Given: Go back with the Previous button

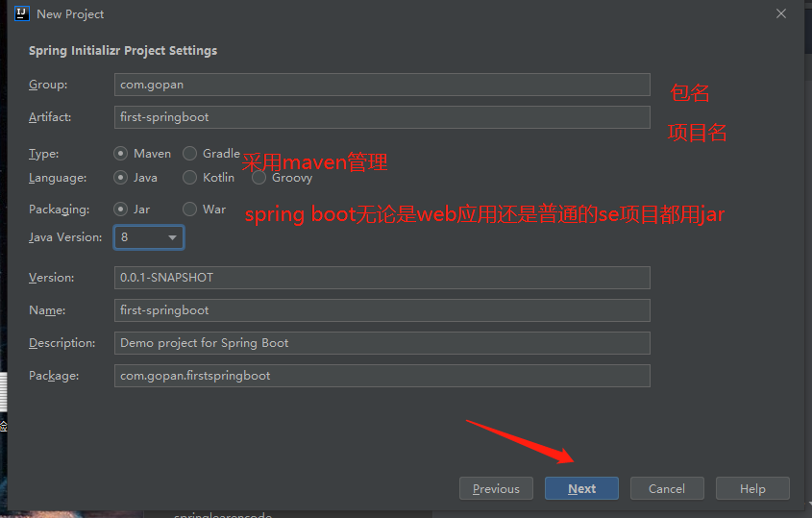Looking at the screenshot, I should pyautogui.click(x=496, y=488).
